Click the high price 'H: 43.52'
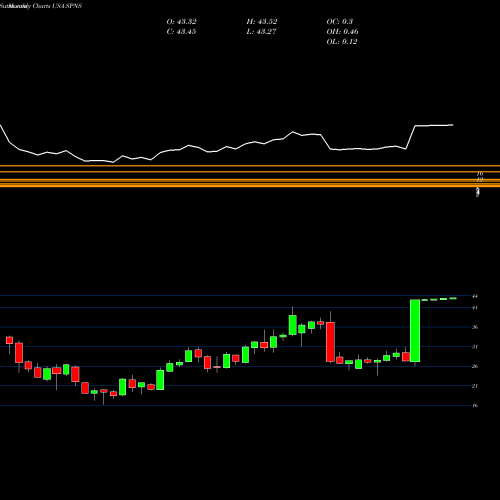This screenshot has height=500, width=500. pyautogui.click(x=262, y=22)
